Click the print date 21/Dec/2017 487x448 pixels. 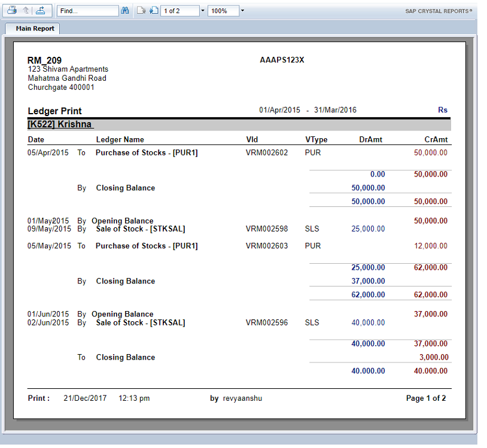coord(85,398)
